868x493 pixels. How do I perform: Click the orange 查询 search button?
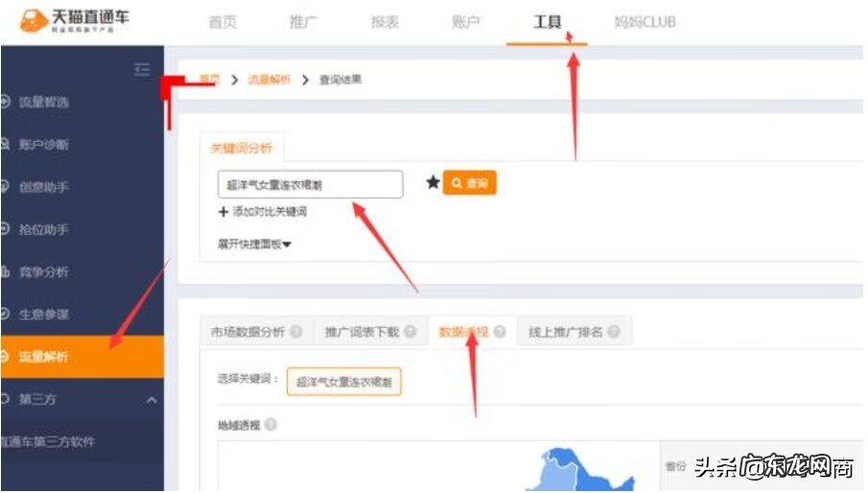click(x=469, y=183)
